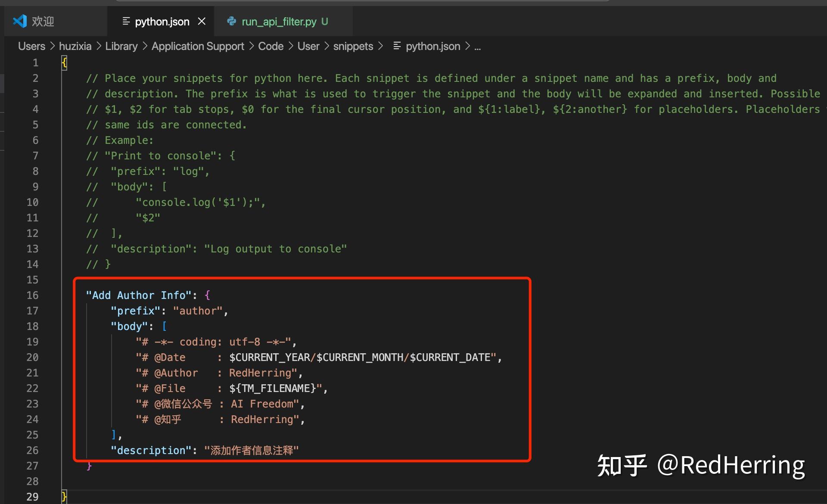Click the chevron after snippets in breadcrumb
Viewport: 827px width, 504px height.
pos(381,46)
